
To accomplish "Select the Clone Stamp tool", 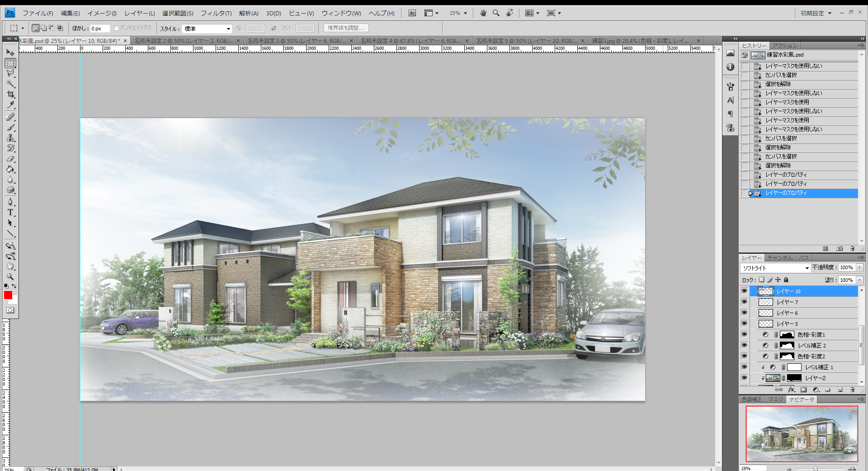I will click(x=10, y=138).
